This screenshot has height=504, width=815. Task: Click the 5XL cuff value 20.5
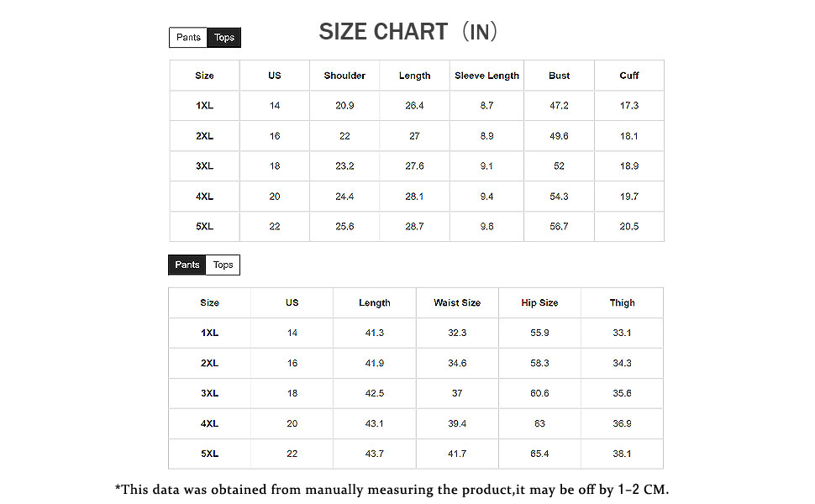tap(629, 227)
